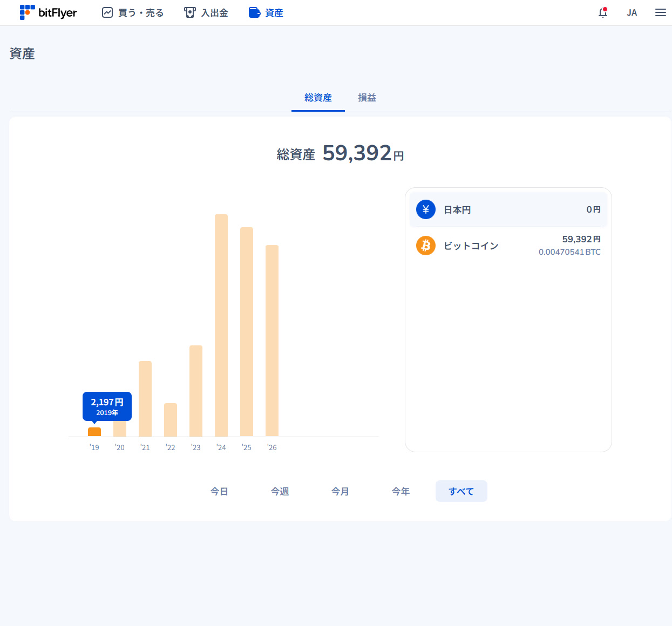This screenshot has width=672, height=626.
Task: Click the 入出金 cash icon
Action: (189, 12)
